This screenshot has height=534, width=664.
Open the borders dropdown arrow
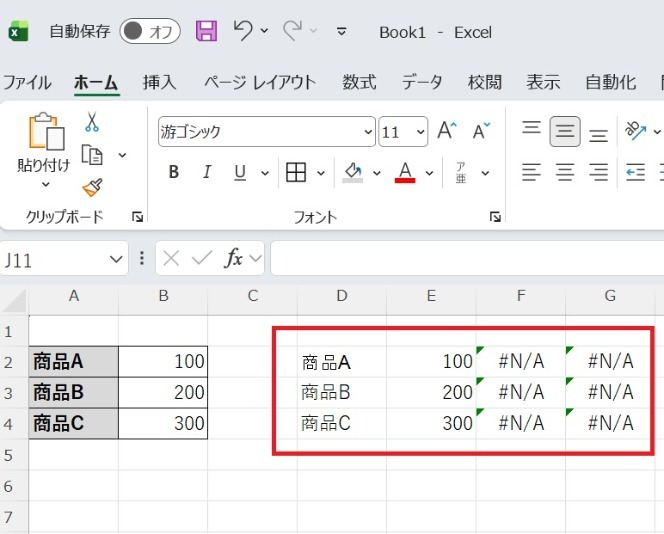321,173
